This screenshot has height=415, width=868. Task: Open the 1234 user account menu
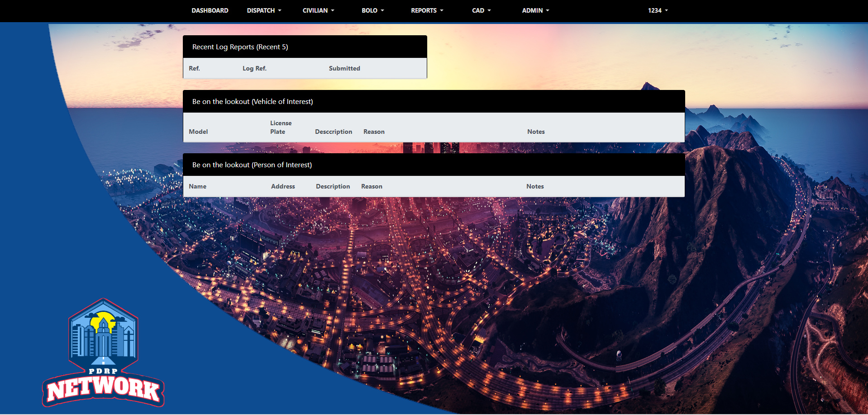tap(658, 10)
